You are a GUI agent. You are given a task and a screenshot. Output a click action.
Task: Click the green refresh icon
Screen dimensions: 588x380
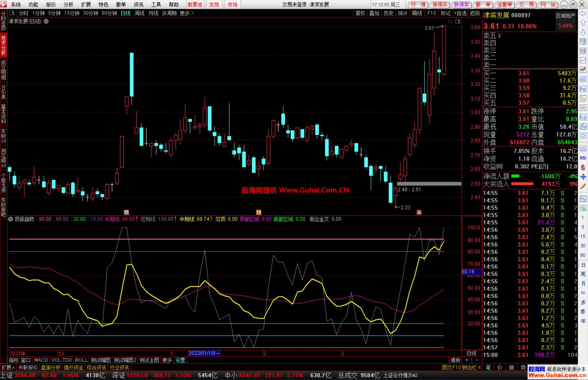583,208
